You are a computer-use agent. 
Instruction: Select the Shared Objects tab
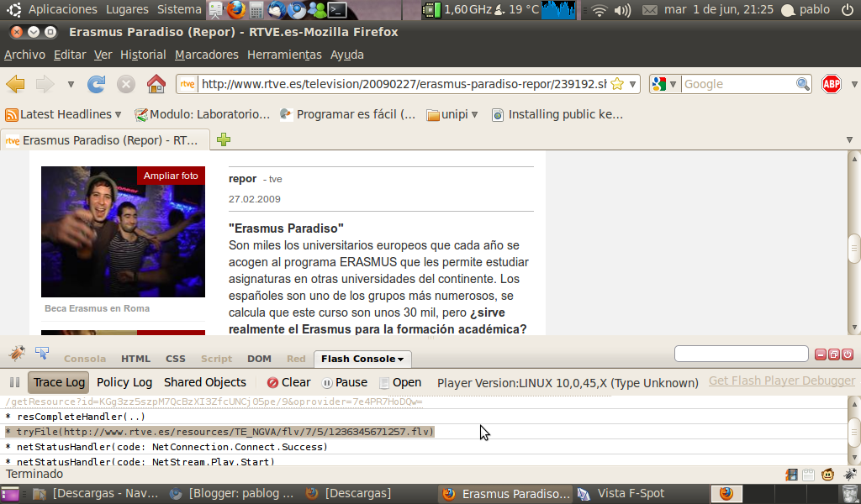[x=205, y=382]
